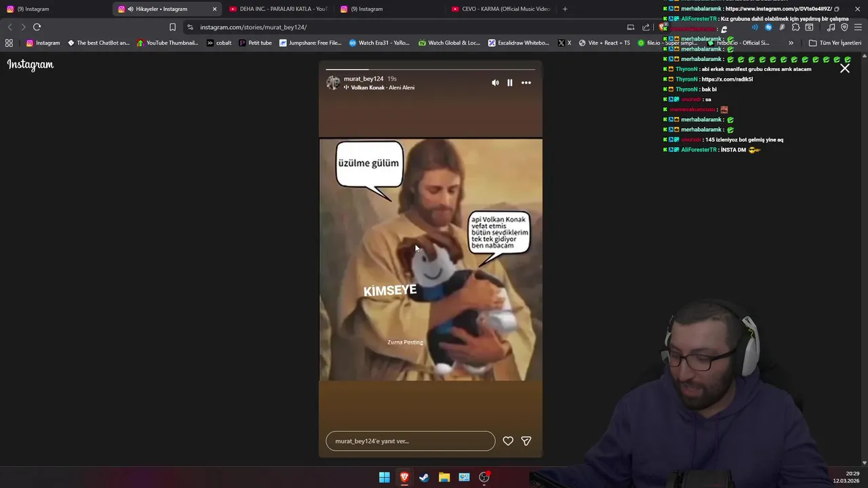Click the address bar URL
868x488 pixels.
(254, 27)
